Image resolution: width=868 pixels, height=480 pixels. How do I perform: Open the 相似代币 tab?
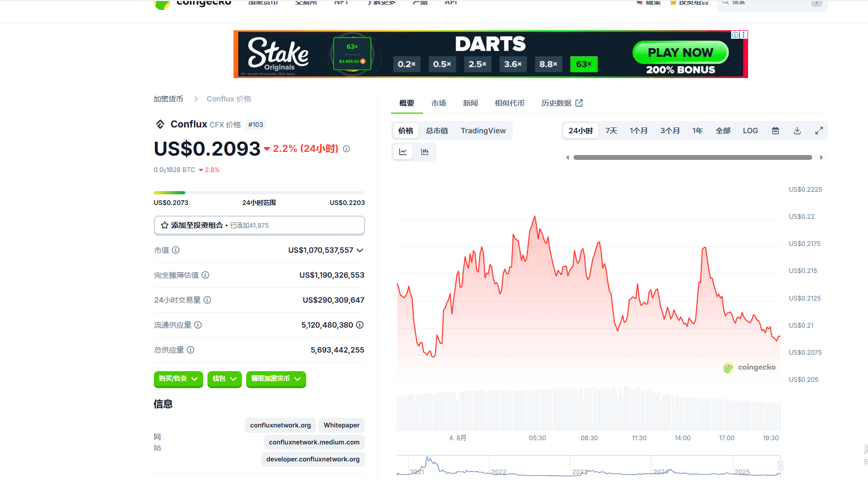tap(510, 103)
